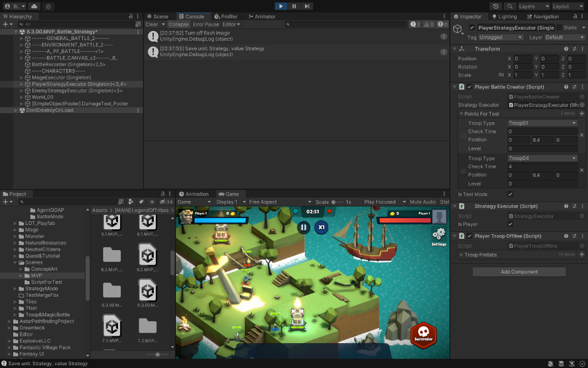Screen dimensions: 588x368
Task: Open the Lighting tab
Action: 504,17
